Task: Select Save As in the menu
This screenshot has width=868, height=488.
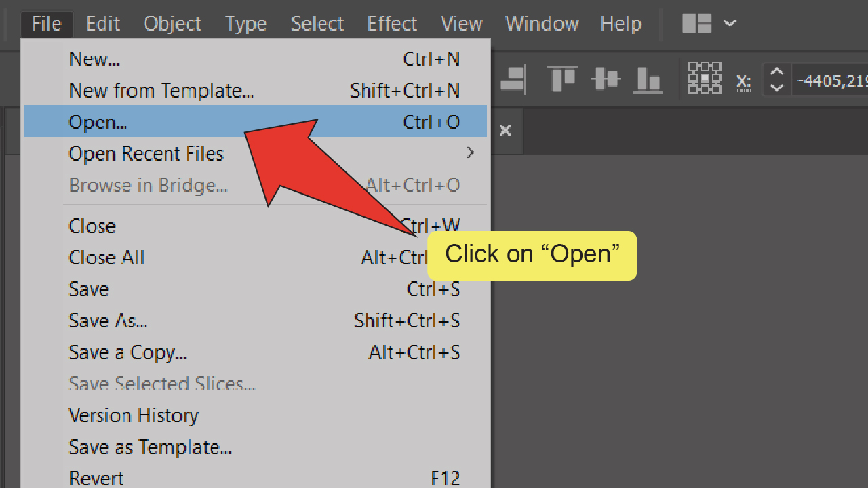Action: (107, 321)
